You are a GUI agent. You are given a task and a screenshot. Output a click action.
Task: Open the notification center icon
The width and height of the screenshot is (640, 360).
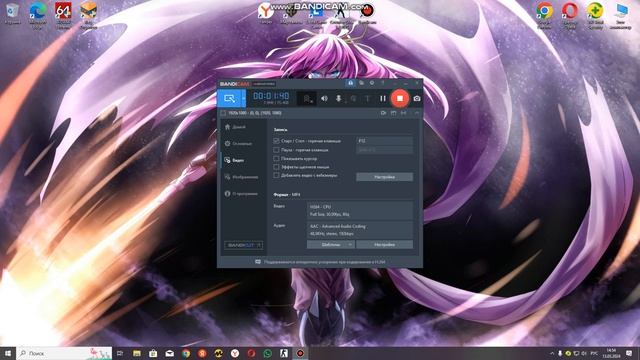click(x=629, y=353)
